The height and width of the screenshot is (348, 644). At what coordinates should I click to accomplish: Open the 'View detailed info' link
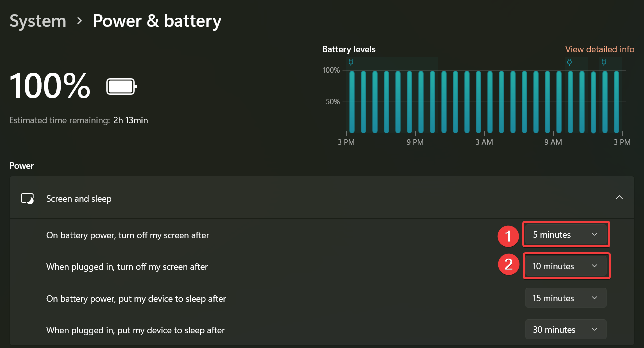click(x=600, y=49)
